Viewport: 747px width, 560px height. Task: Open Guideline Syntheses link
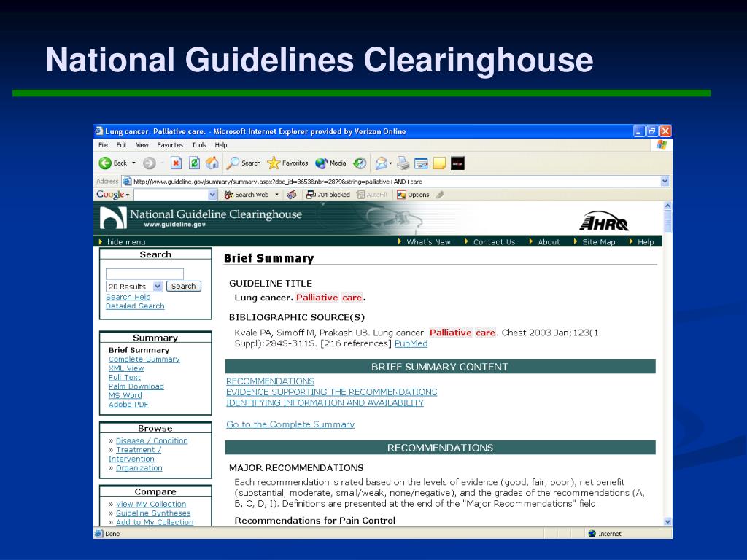click(x=153, y=513)
